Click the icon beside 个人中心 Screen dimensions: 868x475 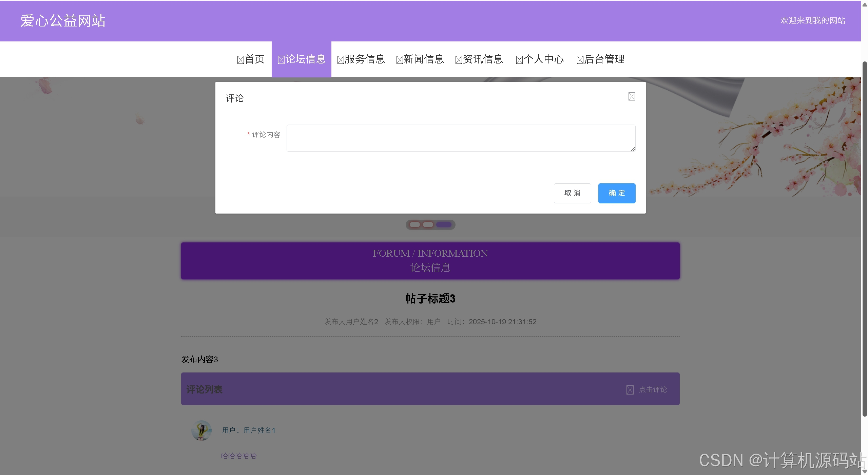pyautogui.click(x=519, y=60)
